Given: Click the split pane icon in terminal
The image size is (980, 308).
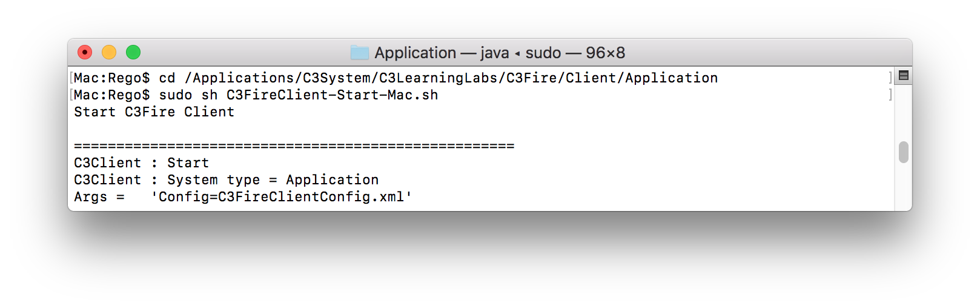Looking at the screenshot, I should [x=903, y=76].
